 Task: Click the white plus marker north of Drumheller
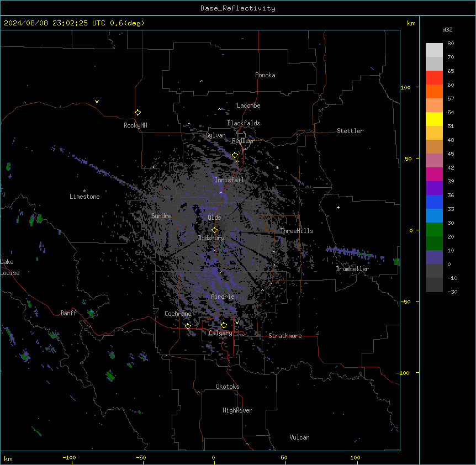click(x=338, y=207)
